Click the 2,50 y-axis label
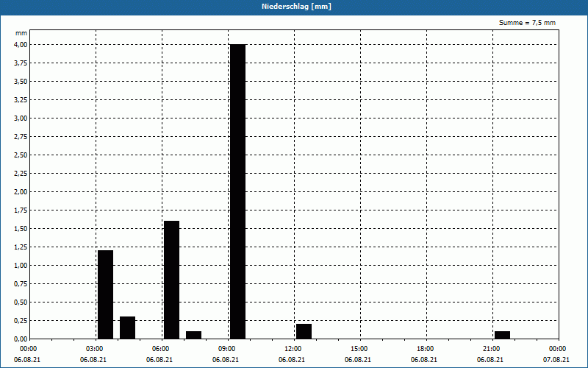This screenshot has height=368, width=588. [21, 155]
